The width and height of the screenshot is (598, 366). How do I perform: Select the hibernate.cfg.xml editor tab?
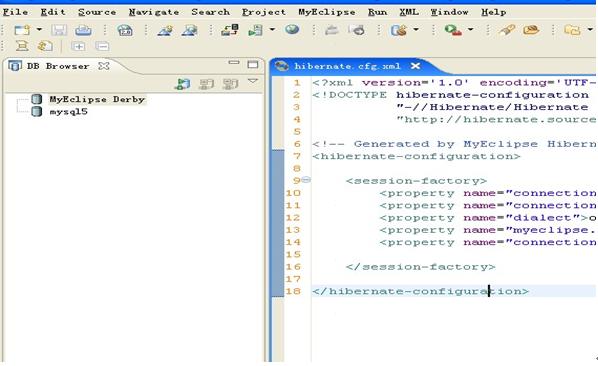347,66
